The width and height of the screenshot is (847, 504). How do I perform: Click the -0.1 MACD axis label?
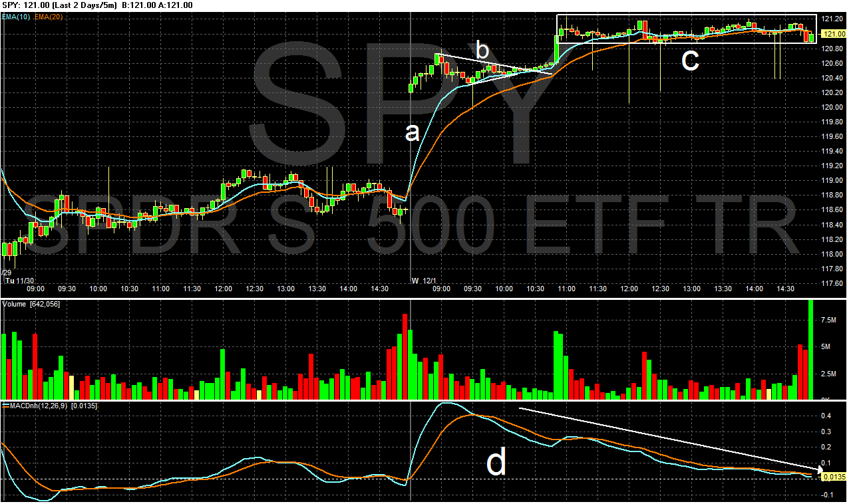[x=827, y=495]
